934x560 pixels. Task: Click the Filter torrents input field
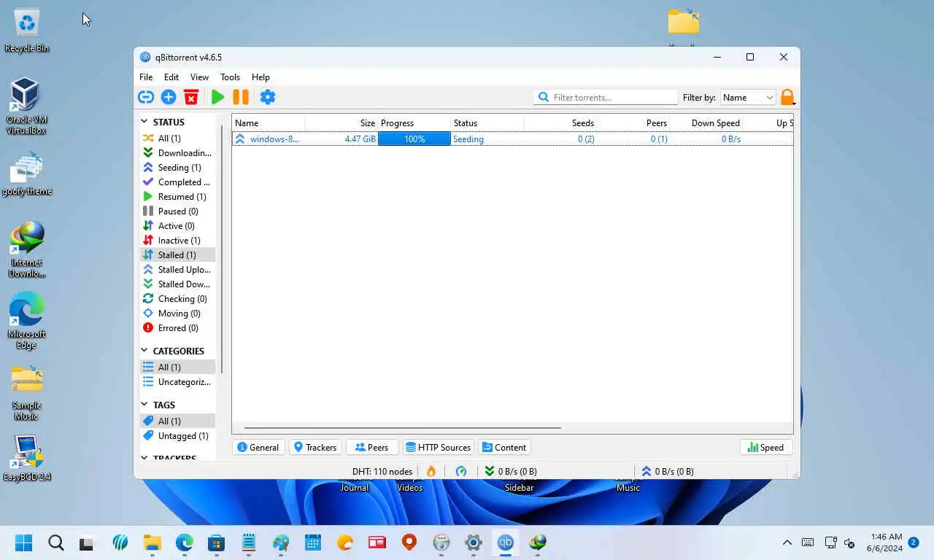tap(606, 97)
